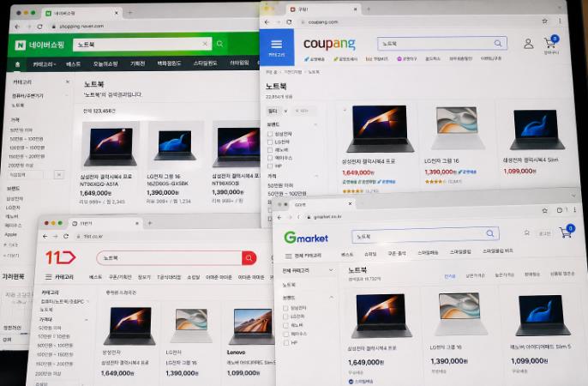Clear the Naver Shopping search box text
588x386 pixels.
(205, 44)
